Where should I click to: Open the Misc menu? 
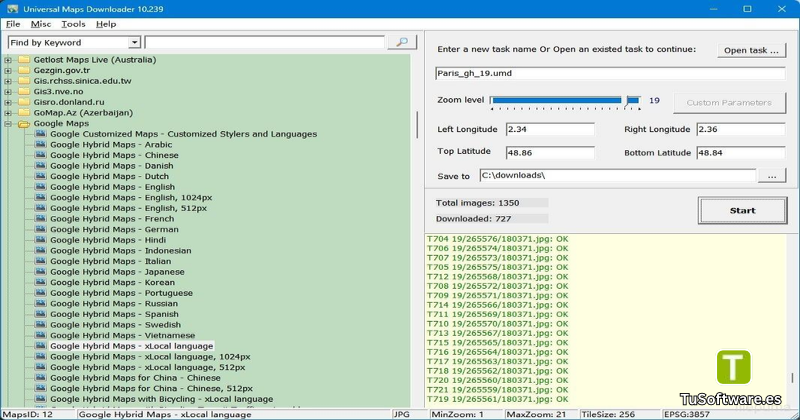41,24
